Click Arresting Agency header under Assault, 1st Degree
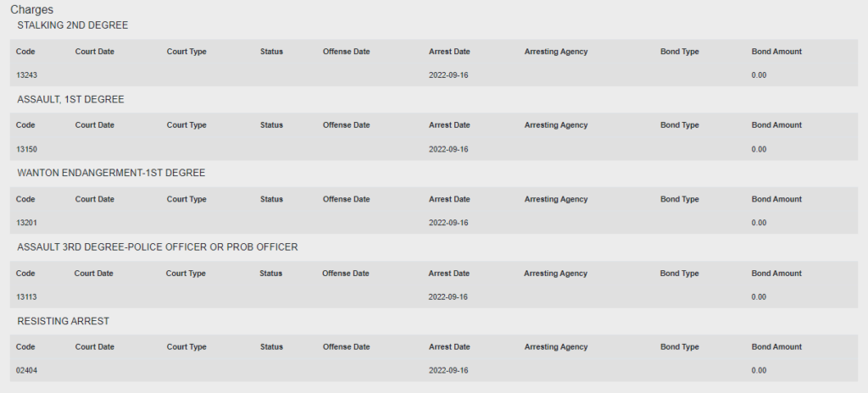This screenshot has width=868, height=393. (556, 125)
